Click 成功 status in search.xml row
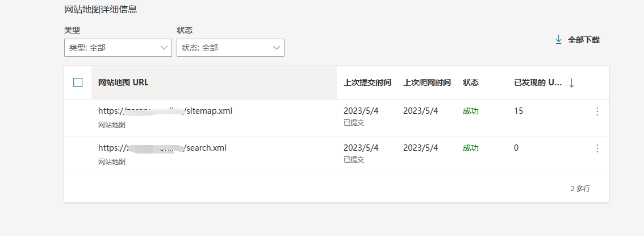This screenshot has width=644, height=236. pyautogui.click(x=471, y=148)
